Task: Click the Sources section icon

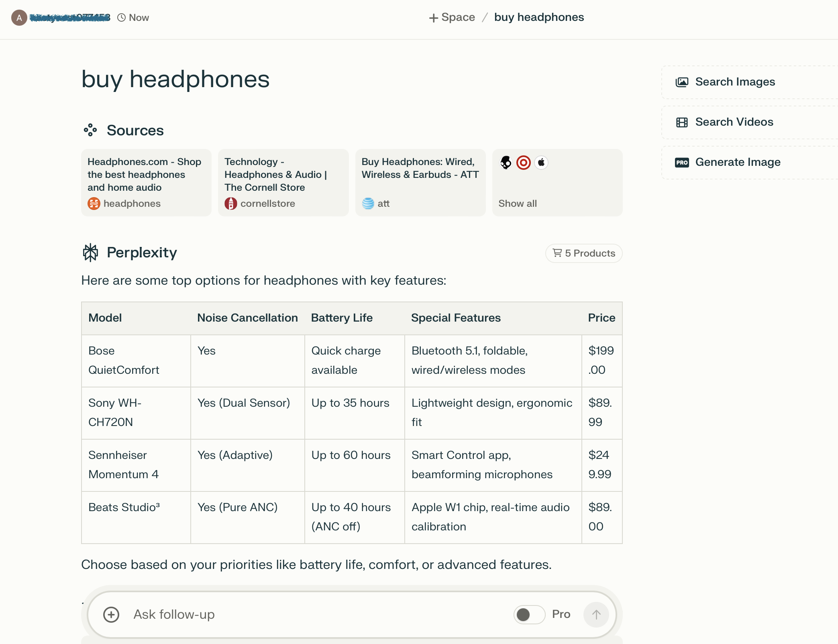Action: pyautogui.click(x=90, y=130)
